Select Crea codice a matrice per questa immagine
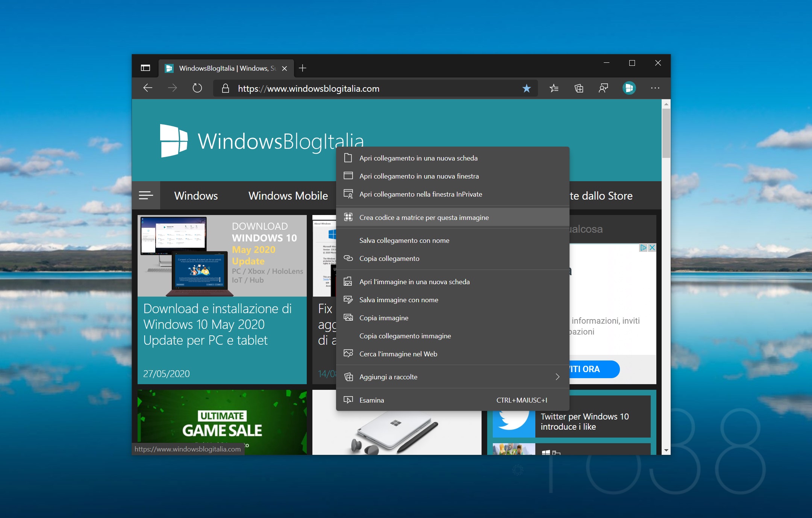 [x=453, y=217]
